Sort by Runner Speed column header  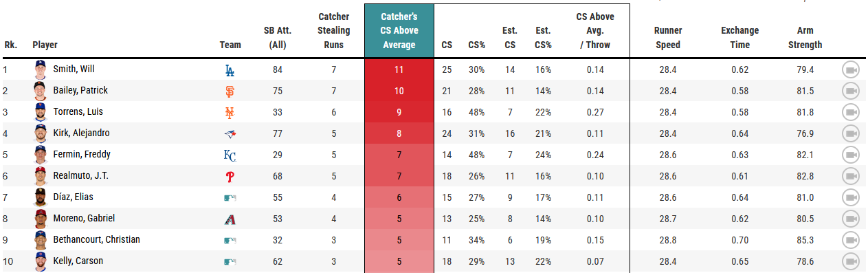[x=667, y=38]
